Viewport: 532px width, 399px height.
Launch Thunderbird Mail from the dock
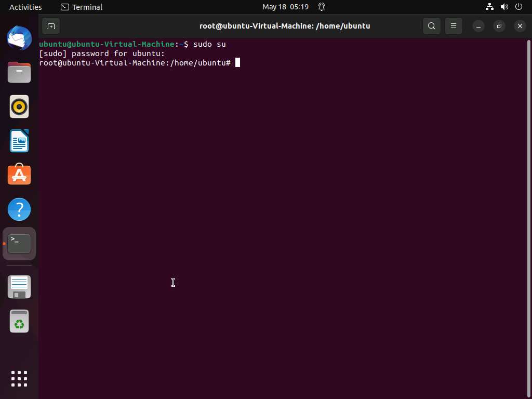[x=19, y=38]
